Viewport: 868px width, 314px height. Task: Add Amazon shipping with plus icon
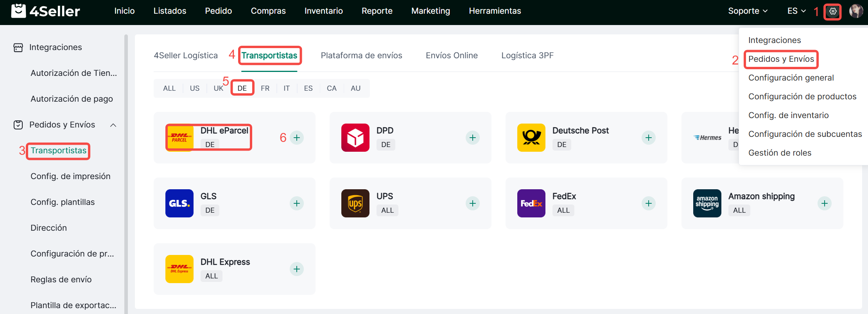[824, 203]
